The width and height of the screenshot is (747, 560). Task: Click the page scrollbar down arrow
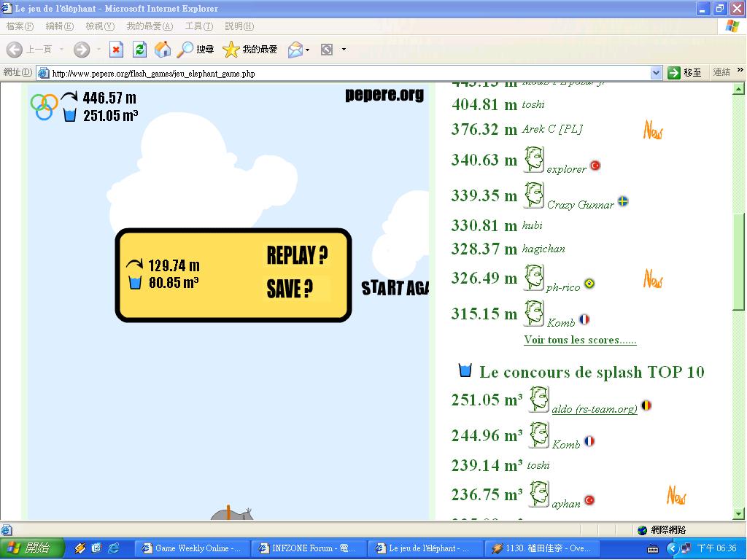(x=738, y=514)
